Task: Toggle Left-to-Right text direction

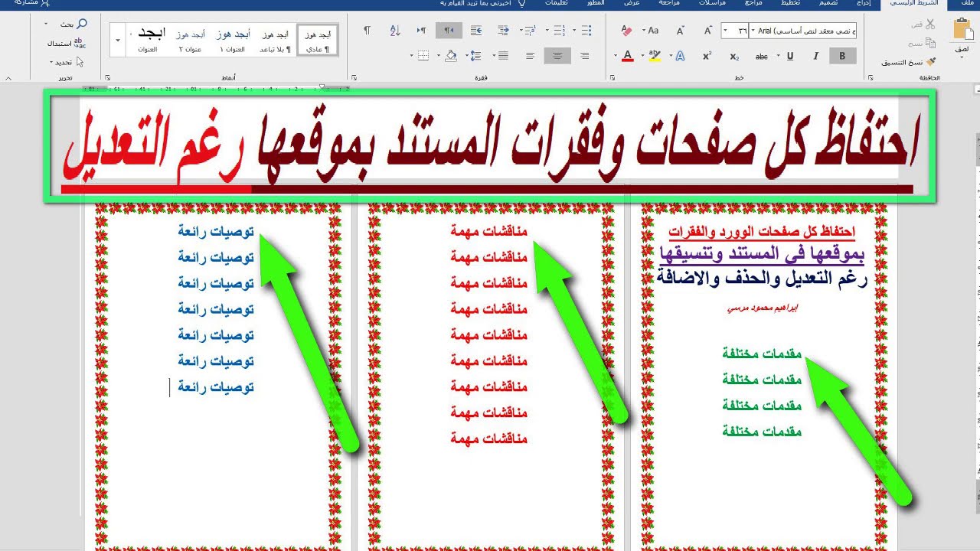Action: pyautogui.click(x=421, y=31)
